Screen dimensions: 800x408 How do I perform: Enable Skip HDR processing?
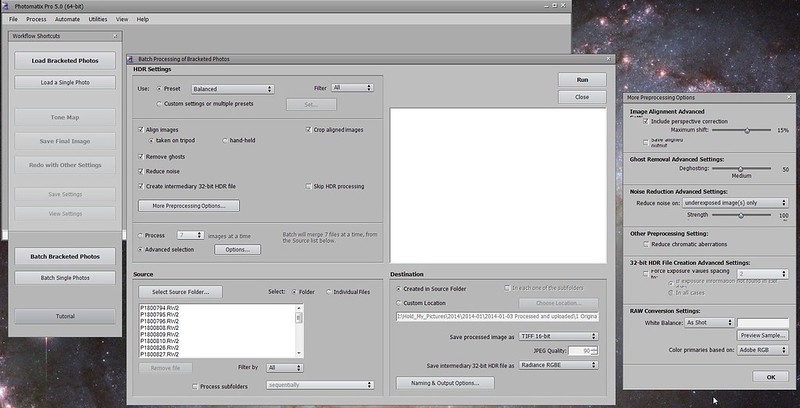[307, 186]
